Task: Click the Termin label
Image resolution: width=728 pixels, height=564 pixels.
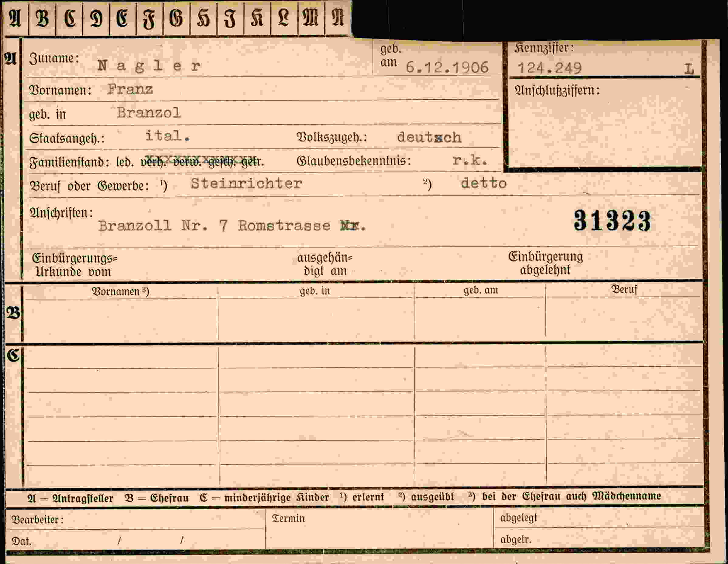Action: [x=289, y=519]
